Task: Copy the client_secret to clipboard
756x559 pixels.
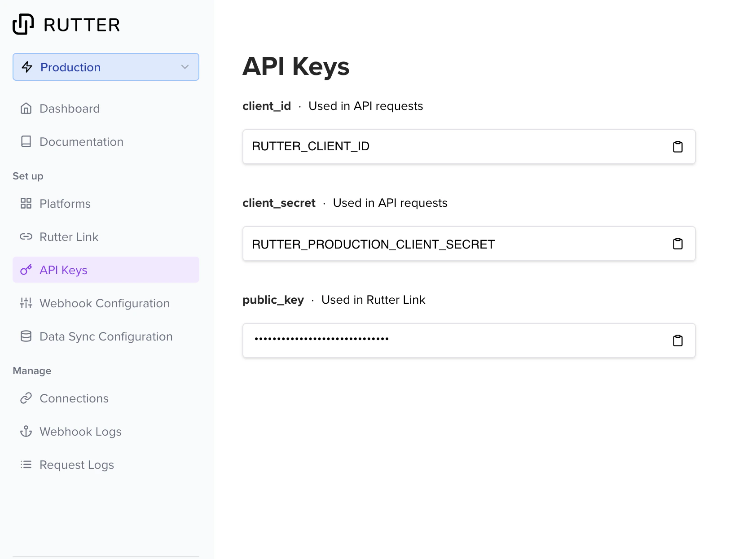Action: coord(678,244)
